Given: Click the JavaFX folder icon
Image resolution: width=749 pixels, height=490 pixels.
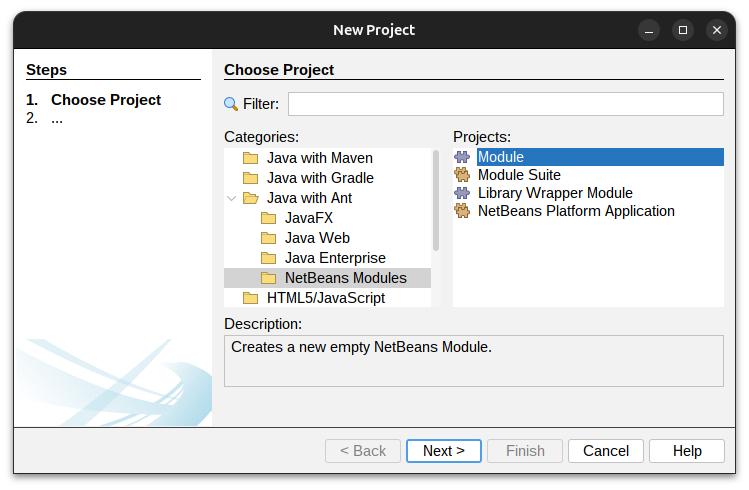Looking at the screenshot, I should (268, 218).
